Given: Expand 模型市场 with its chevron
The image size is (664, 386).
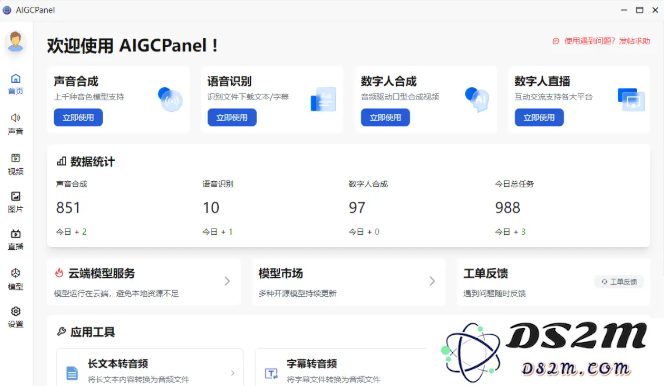Looking at the screenshot, I should click(432, 281).
